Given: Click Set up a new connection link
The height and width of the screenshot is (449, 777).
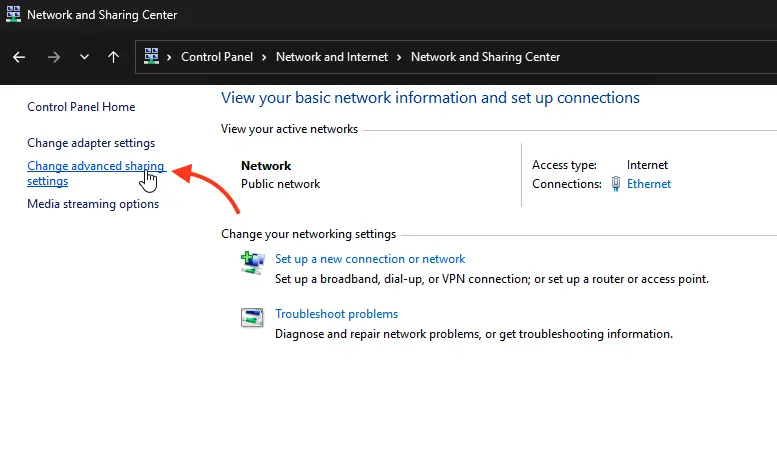Looking at the screenshot, I should click(x=370, y=259).
